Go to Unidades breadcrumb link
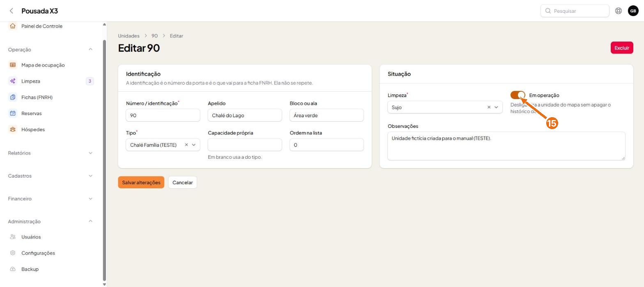Viewport: 644px width, 287px height. tap(129, 36)
